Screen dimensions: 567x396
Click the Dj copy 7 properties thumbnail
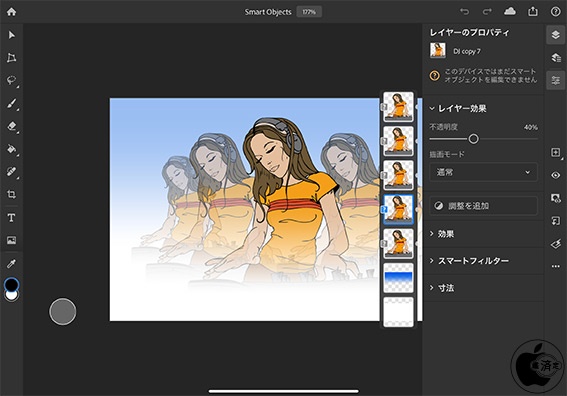point(438,51)
